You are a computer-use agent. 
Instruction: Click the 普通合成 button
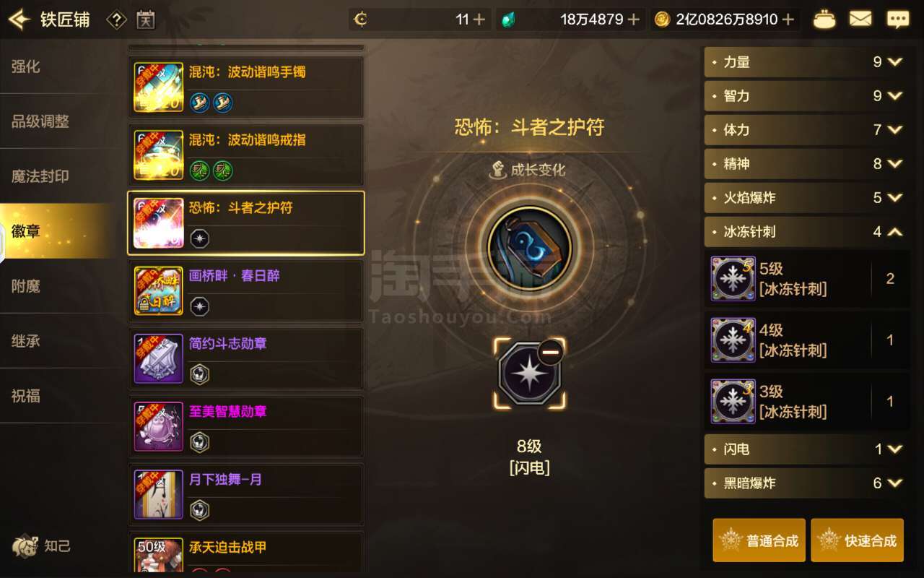759,540
